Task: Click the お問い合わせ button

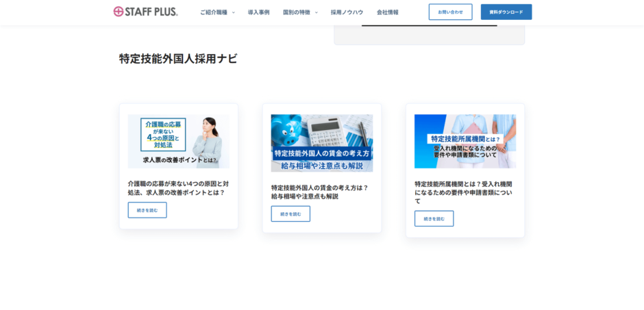Action: coord(450,12)
